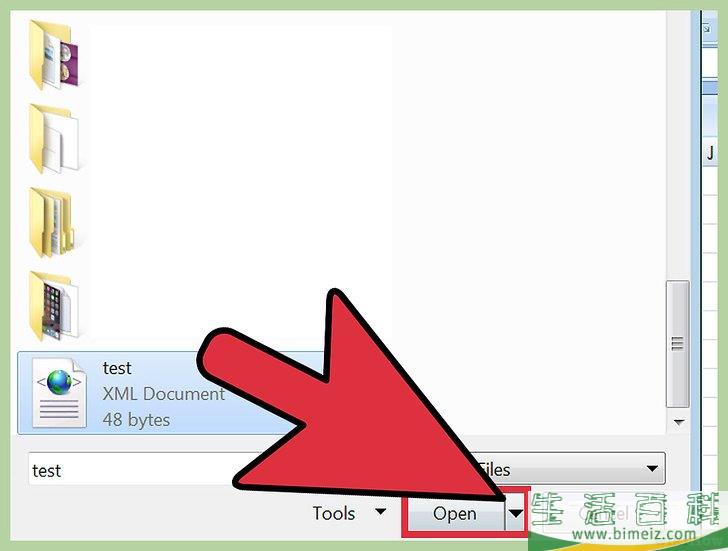Select the yellow folder with stacked files
Image resolution: width=728 pixels, height=551 pixels.
pyautogui.click(x=52, y=223)
